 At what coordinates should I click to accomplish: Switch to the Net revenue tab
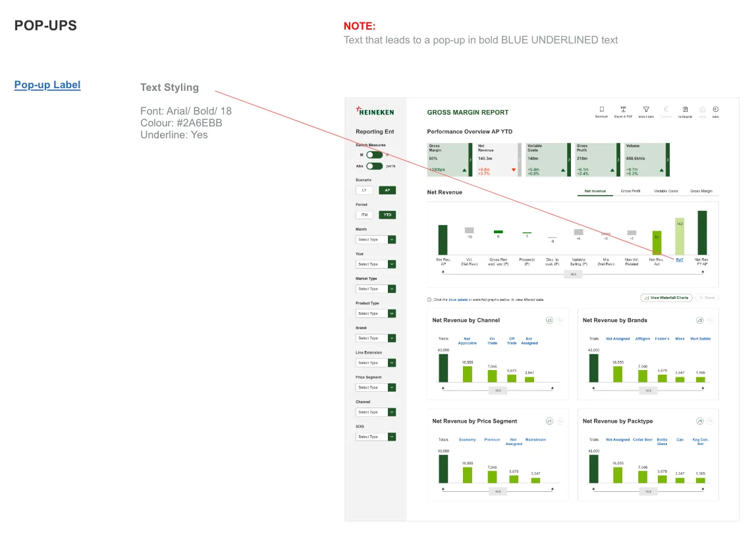pos(595,192)
